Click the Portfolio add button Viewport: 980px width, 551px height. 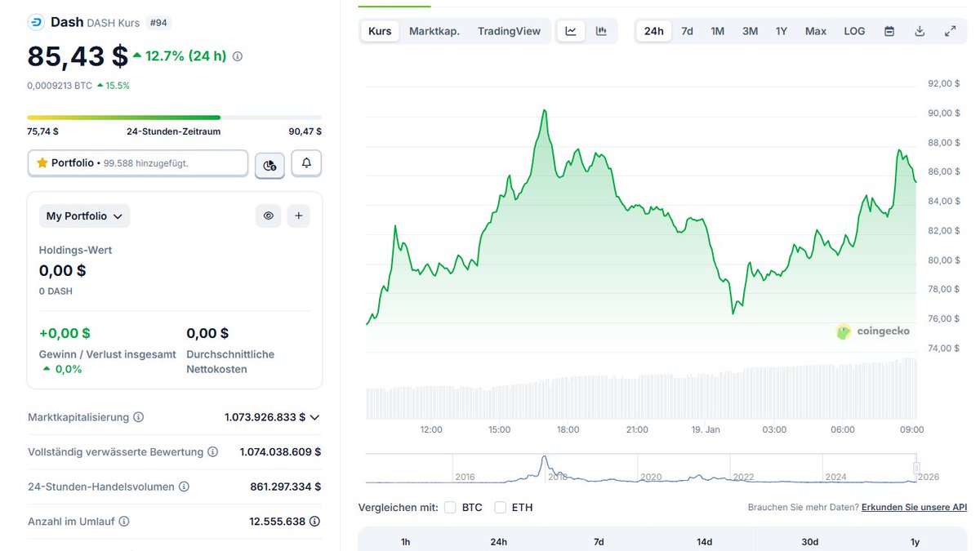[x=138, y=163]
